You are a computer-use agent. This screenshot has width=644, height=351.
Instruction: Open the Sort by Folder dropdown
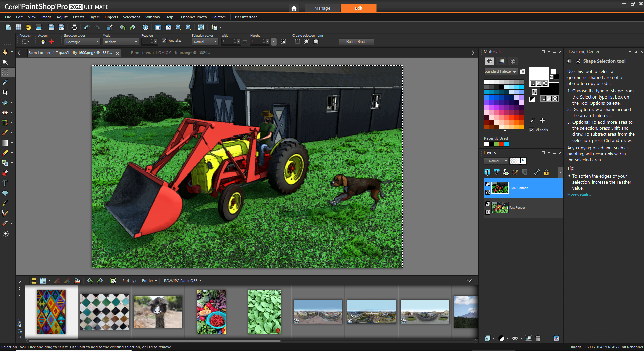click(x=149, y=281)
